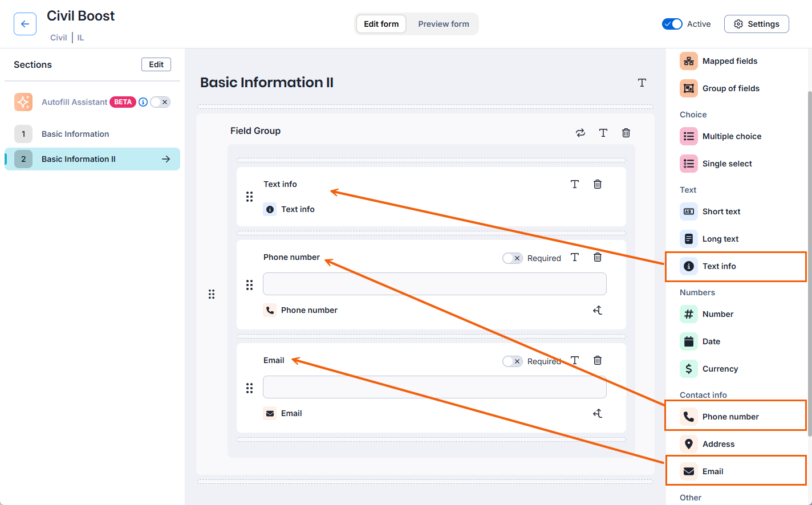Click the Phone number field drag handle
This screenshot has width=812, height=505.
(249, 285)
